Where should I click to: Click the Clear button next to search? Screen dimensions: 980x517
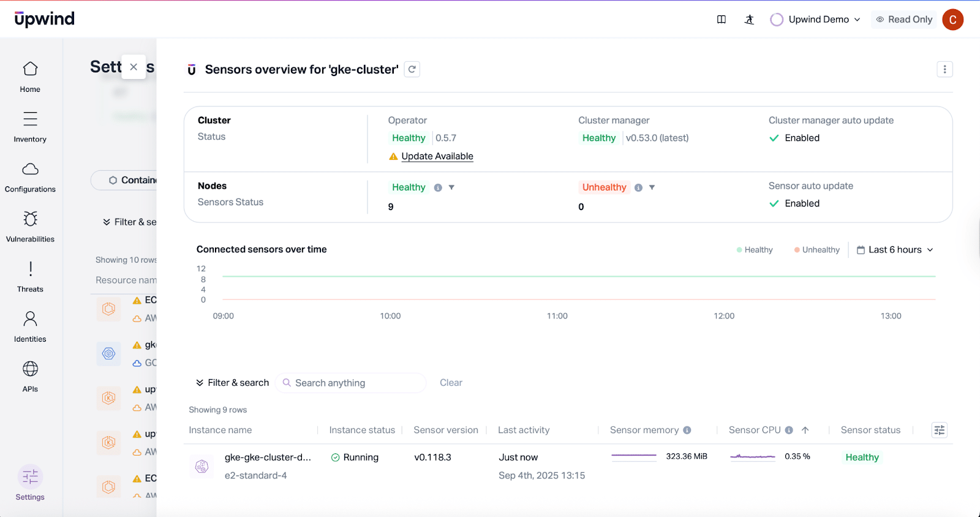(451, 383)
